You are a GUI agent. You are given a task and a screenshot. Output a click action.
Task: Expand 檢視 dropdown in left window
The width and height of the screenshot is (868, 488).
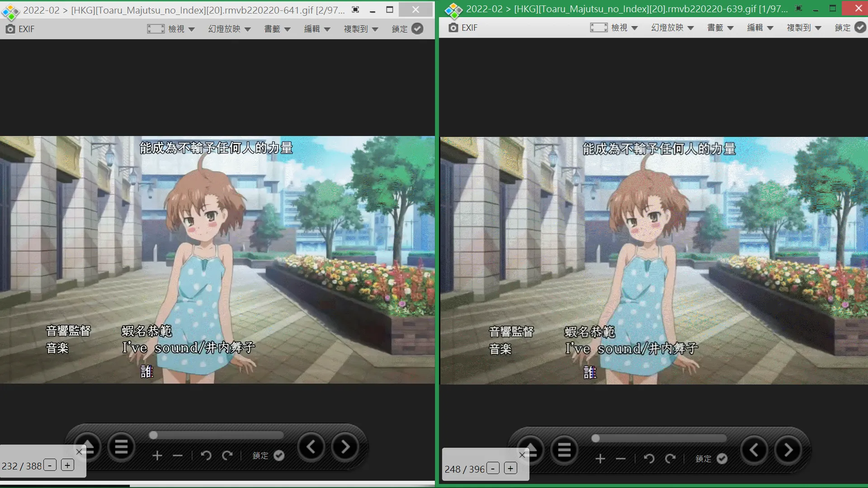coord(181,29)
